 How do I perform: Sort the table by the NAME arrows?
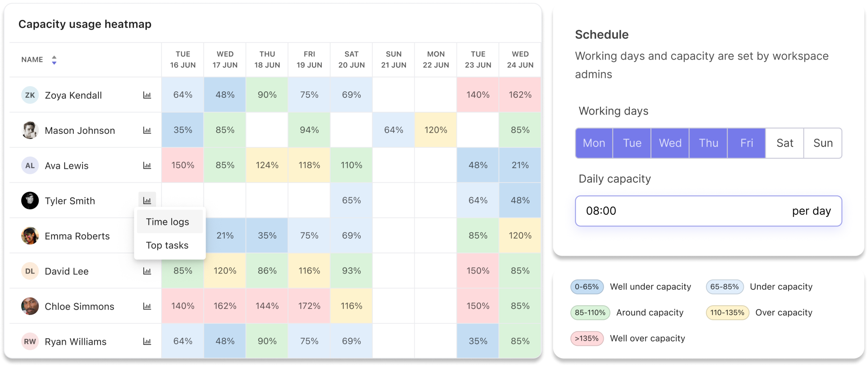pos(54,60)
